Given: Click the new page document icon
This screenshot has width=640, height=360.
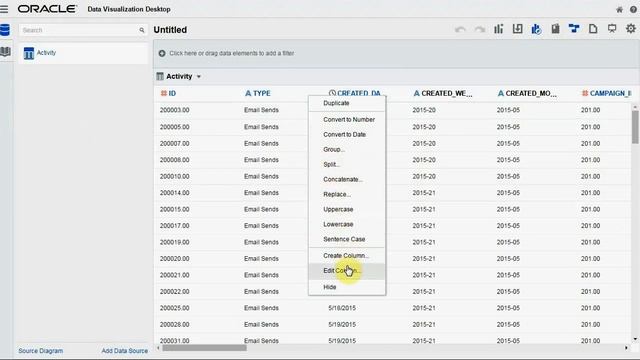Looking at the screenshot, I should tap(593, 29).
